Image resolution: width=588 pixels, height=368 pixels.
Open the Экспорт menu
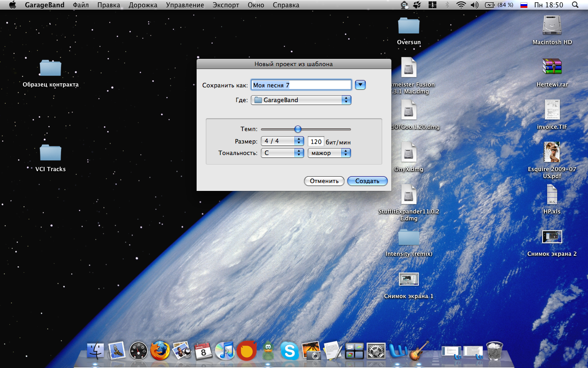(226, 5)
